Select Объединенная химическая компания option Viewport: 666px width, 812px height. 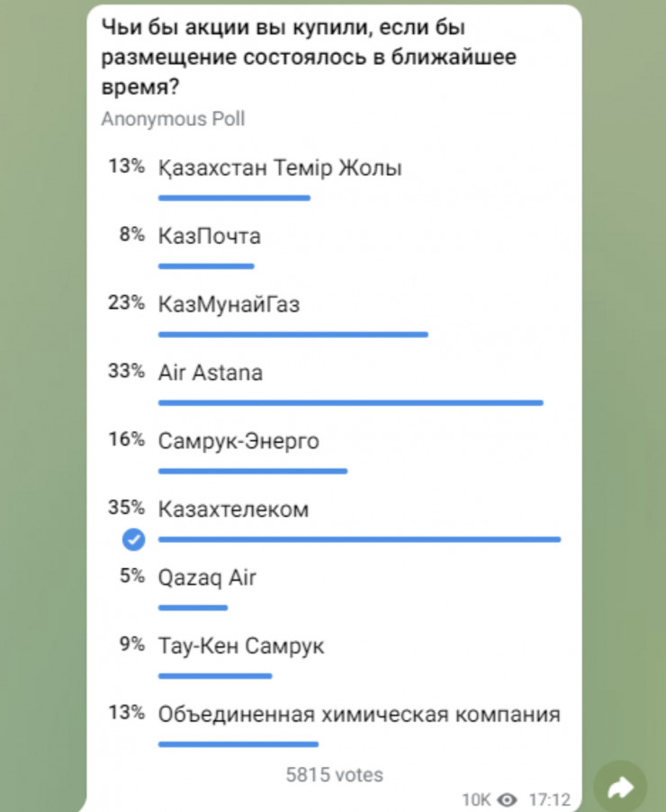[359, 715]
